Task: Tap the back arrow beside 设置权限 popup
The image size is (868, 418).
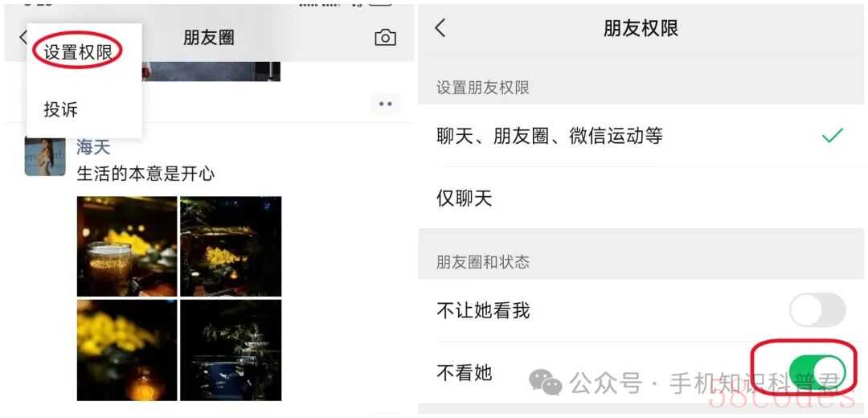Action: (23, 38)
